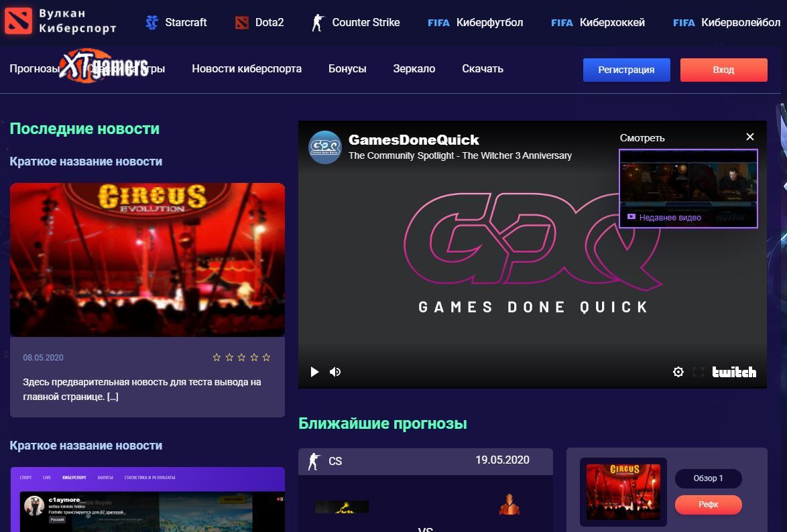Click the right team logo in CS match
The height and width of the screenshot is (532, 787).
pos(509,505)
